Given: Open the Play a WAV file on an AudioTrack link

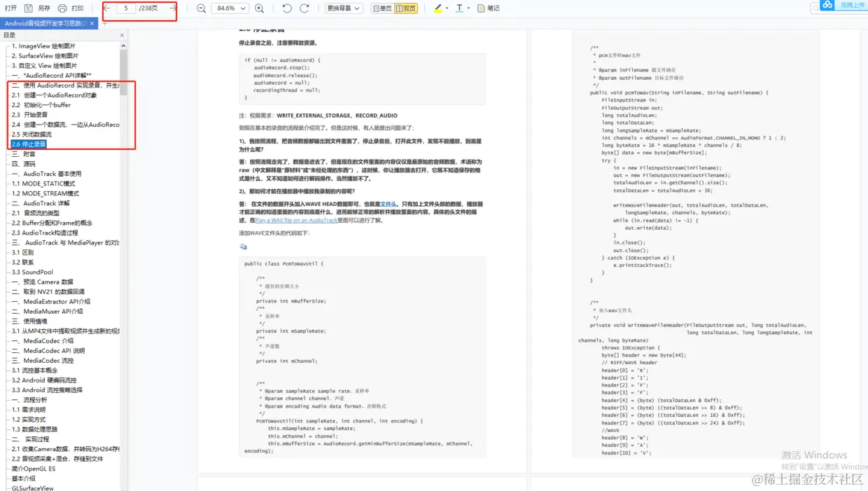Looking at the screenshot, I should [296, 219].
